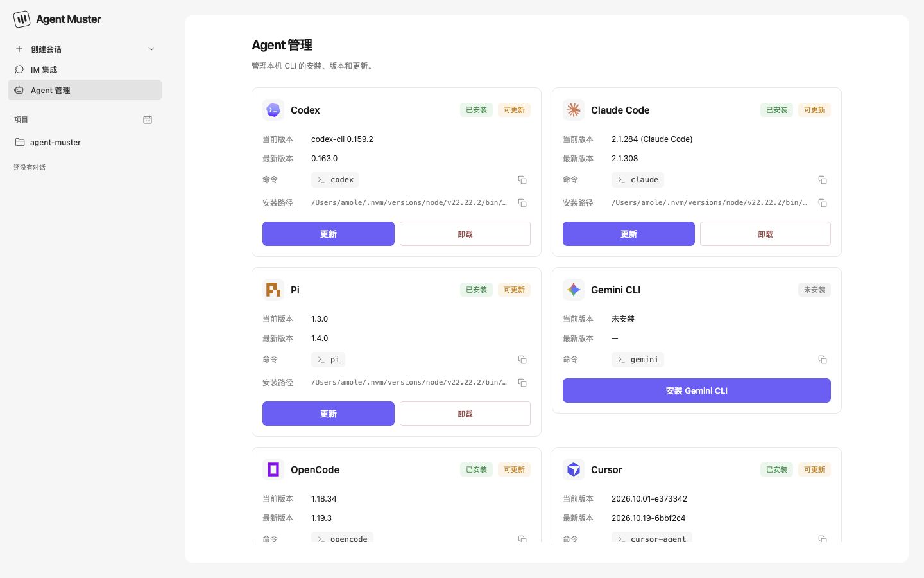Click Pi current version 1.3.0
The image size is (924, 578).
click(x=320, y=319)
